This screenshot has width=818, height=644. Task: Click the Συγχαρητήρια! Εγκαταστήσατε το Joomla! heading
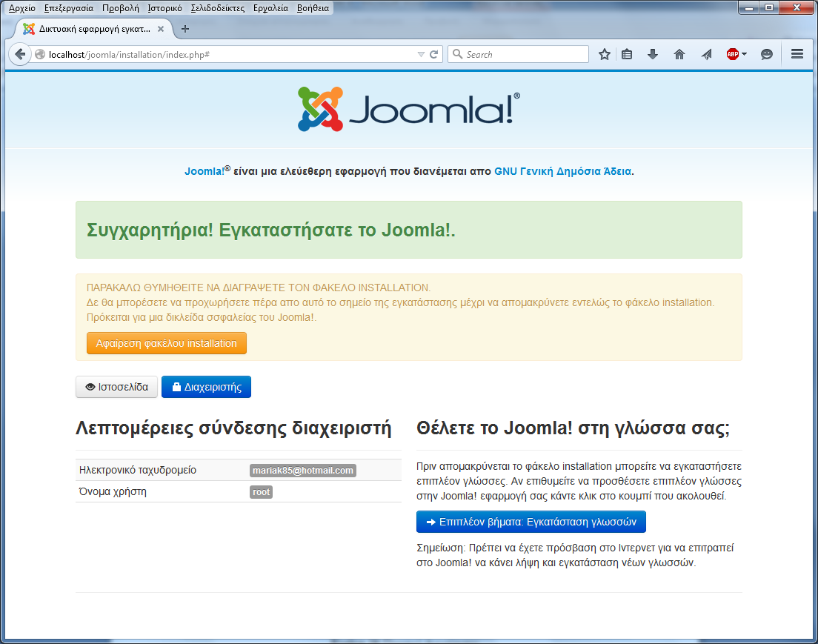pyautogui.click(x=270, y=230)
